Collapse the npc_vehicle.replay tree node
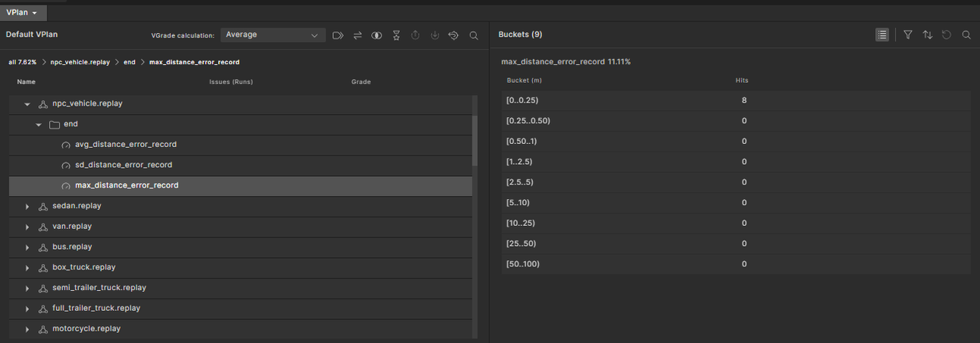The height and width of the screenshot is (343, 980). [x=28, y=103]
